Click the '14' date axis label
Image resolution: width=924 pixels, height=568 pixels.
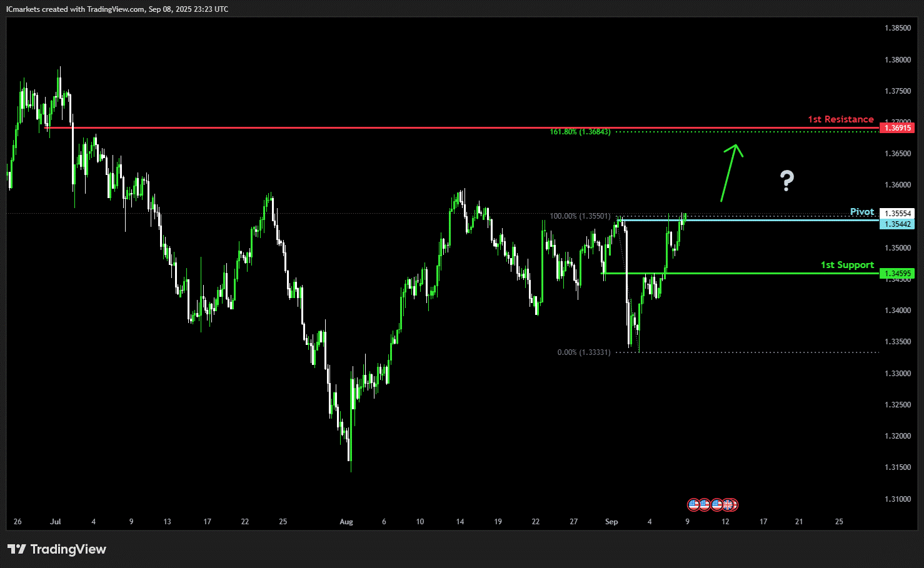460,522
